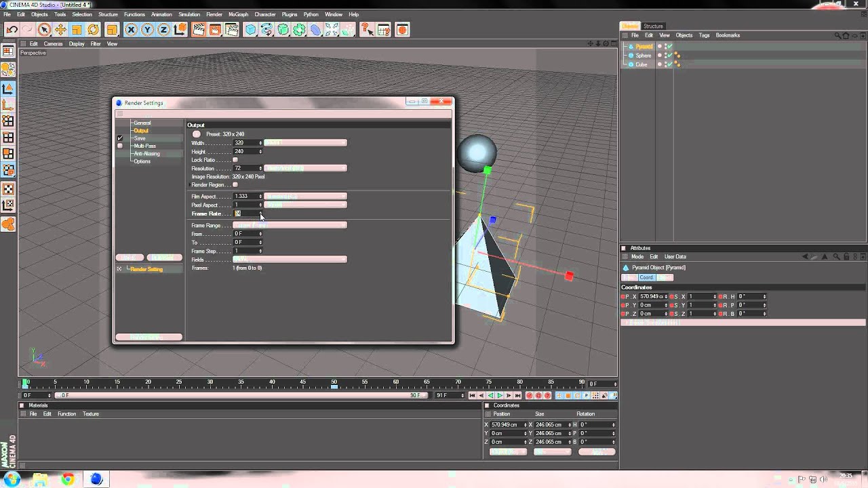Viewport: 868px width, 488px height.
Task: Open the File menu
Action: click(x=7, y=14)
